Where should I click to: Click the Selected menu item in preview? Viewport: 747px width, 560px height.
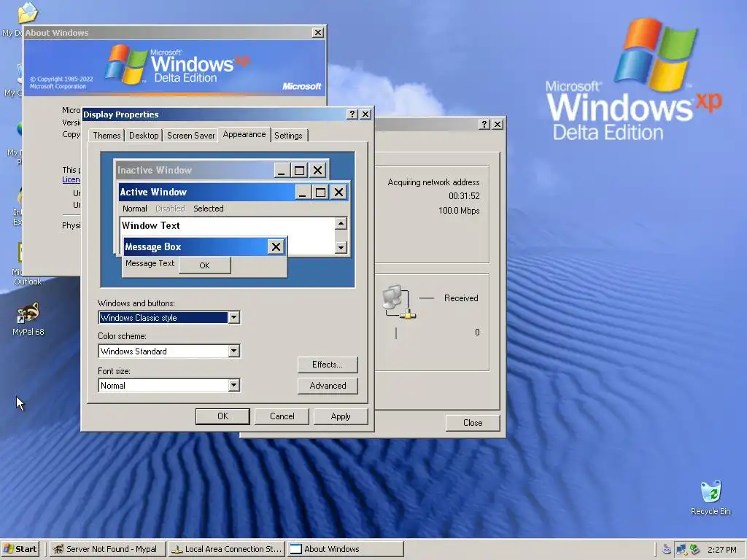(208, 209)
